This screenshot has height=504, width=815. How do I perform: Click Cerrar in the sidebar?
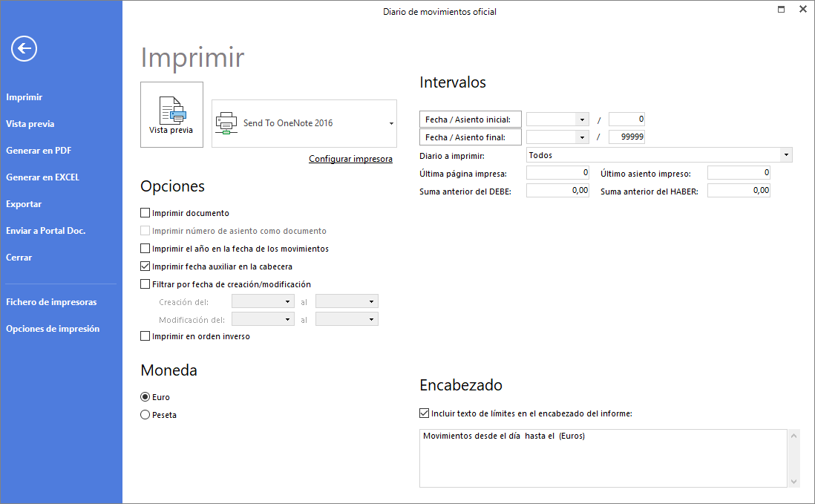pos(19,258)
